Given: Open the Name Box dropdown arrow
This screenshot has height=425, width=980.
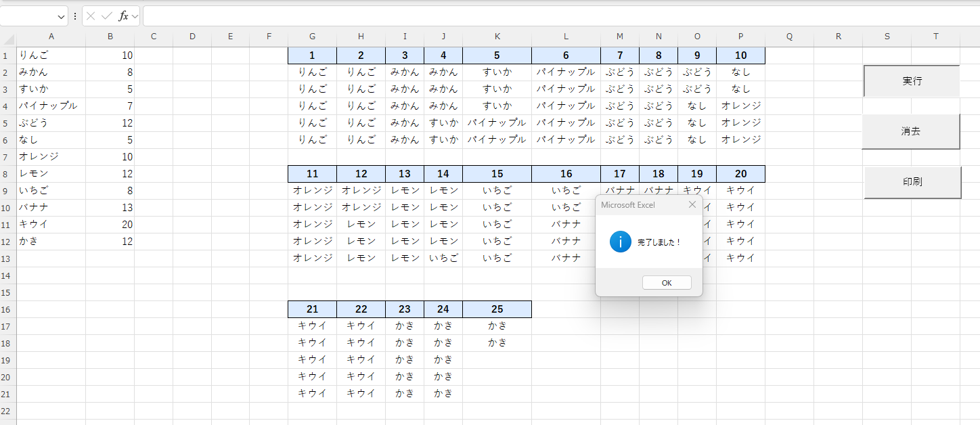Looking at the screenshot, I should (62, 16).
